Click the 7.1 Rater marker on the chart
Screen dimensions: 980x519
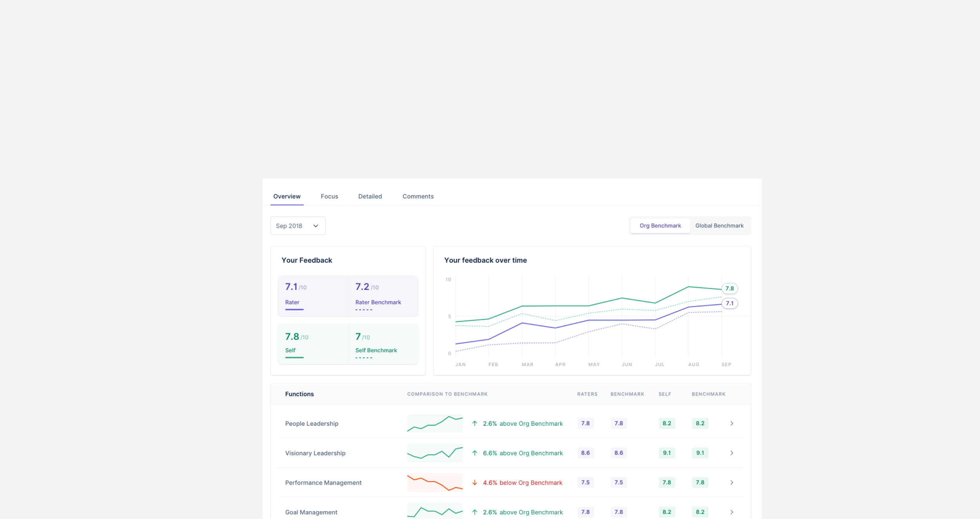tap(729, 303)
